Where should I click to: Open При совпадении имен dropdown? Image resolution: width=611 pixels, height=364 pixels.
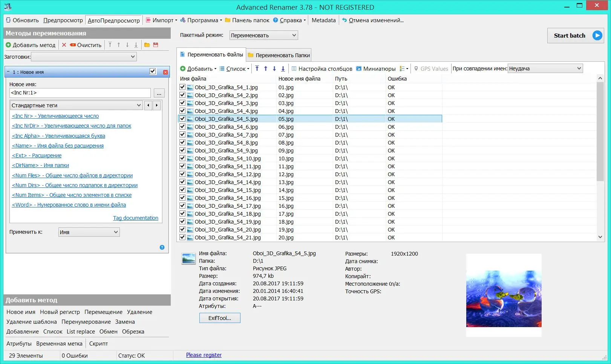click(545, 69)
